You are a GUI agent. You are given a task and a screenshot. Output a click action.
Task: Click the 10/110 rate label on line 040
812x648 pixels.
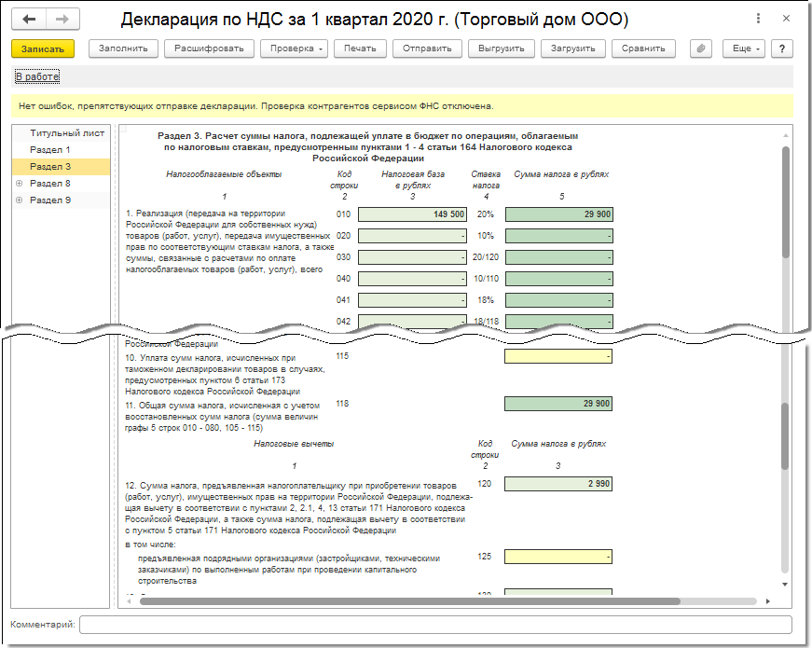[x=487, y=279]
